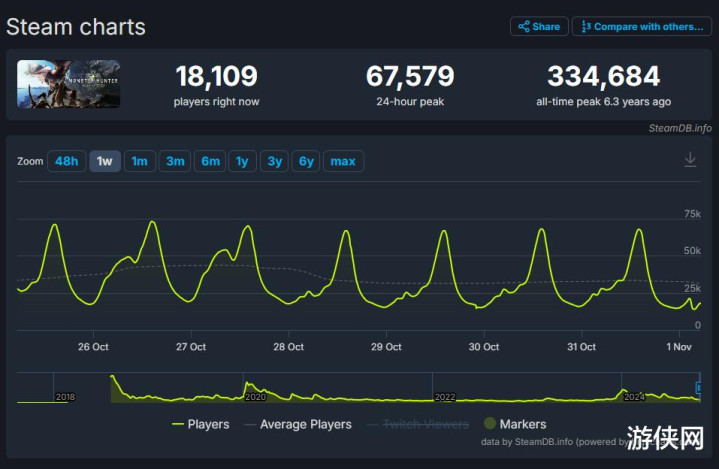Set chart zoom to 1y
The width and height of the screenshot is (719, 469).
coord(242,161)
